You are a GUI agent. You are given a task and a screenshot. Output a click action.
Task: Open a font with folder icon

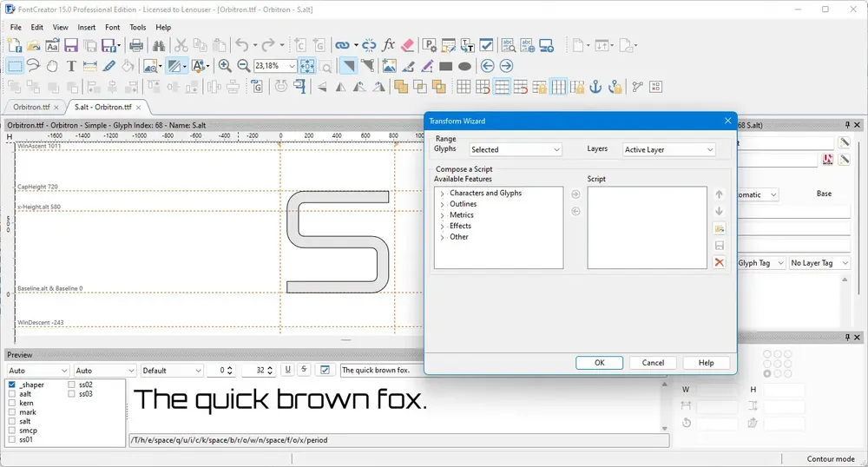click(x=33, y=45)
